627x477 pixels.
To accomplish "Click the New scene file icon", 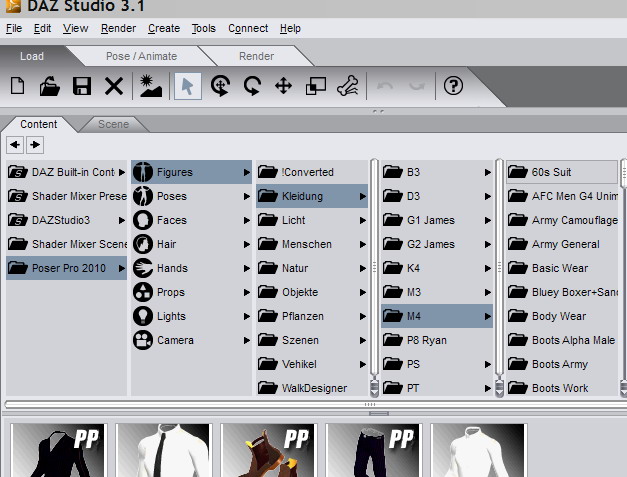I will [x=18, y=86].
